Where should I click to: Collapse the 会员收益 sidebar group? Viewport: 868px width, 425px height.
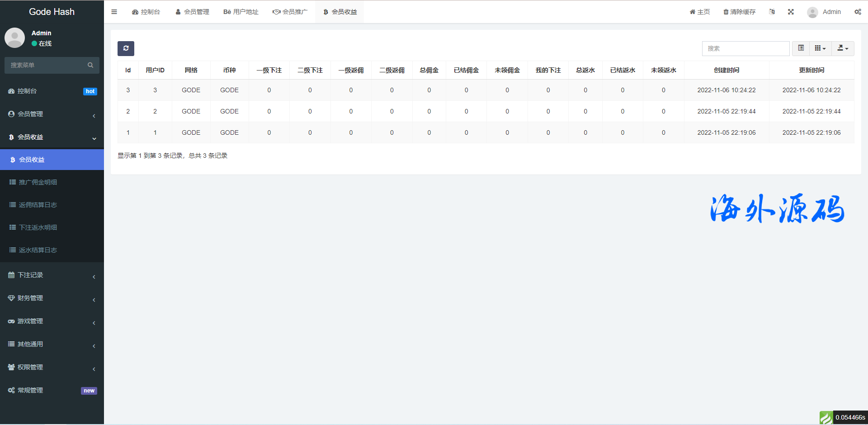(52, 137)
